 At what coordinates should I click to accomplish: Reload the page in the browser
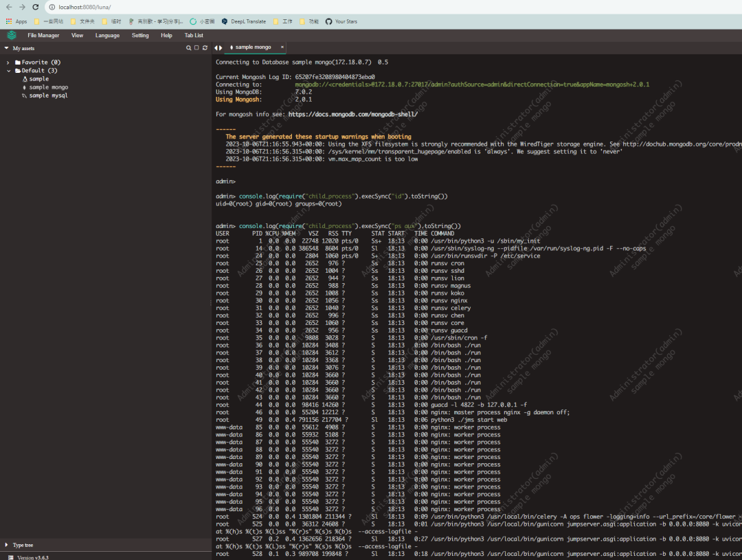pyautogui.click(x=36, y=7)
